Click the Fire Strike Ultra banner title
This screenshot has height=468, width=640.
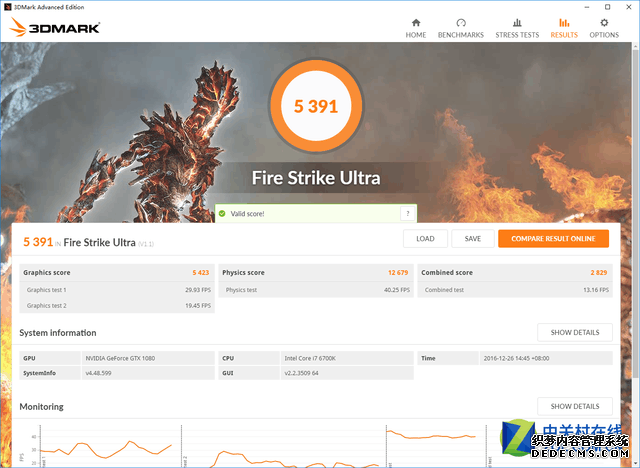[316, 178]
